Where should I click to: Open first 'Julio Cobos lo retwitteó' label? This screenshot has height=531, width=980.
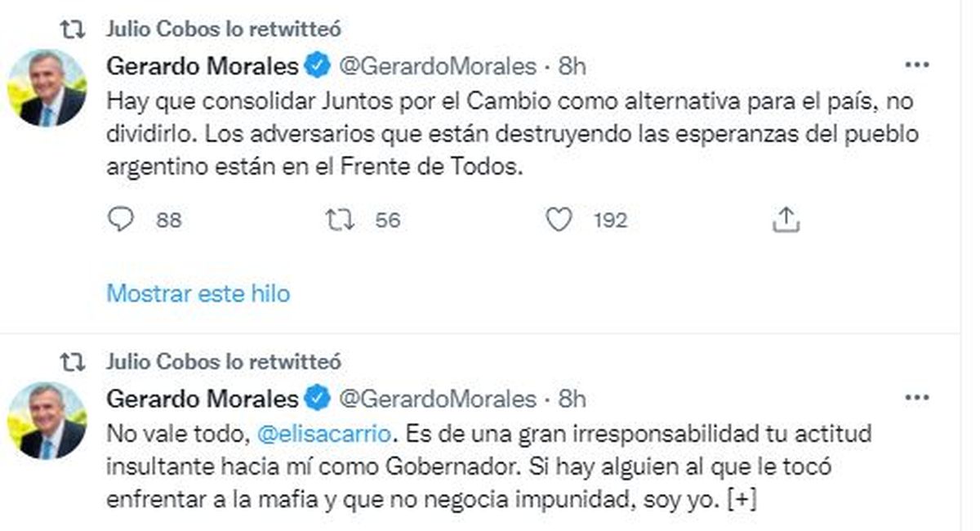pos(224,29)
